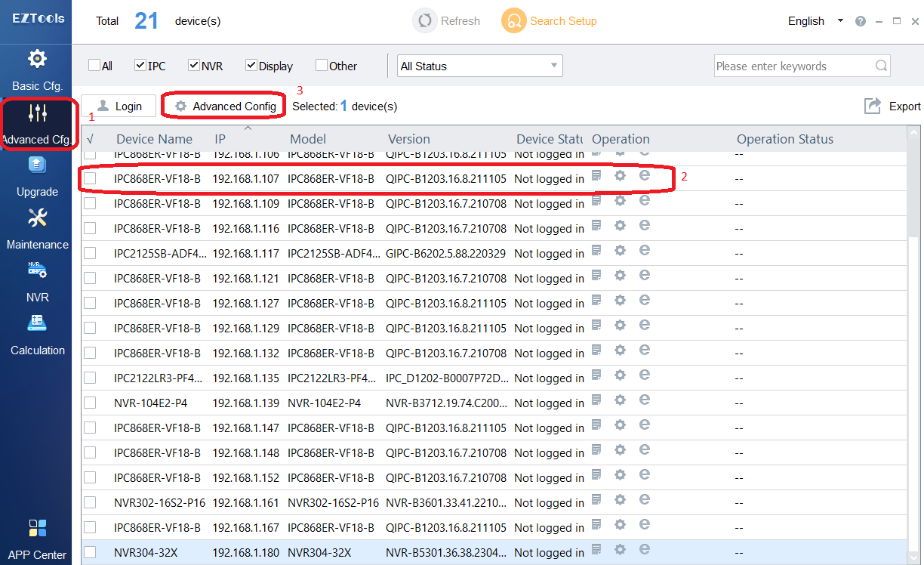Enable the All device filter checkbox
This screenshot has width=924, height=565.
(93, 66)
